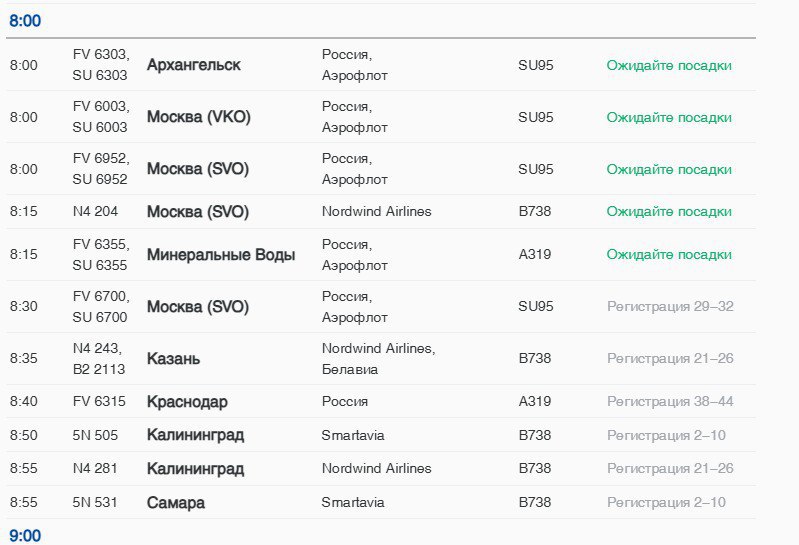Click Регистрация 29–32 status text
The height and width of the screenshot is (545, 799).
pyautogui.click(x=670, y=306)
